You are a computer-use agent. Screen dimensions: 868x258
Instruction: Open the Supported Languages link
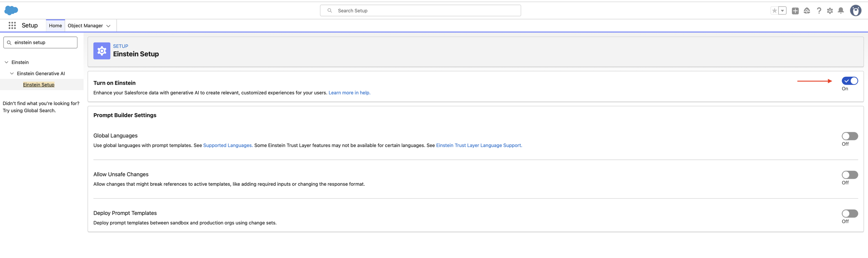228,145
